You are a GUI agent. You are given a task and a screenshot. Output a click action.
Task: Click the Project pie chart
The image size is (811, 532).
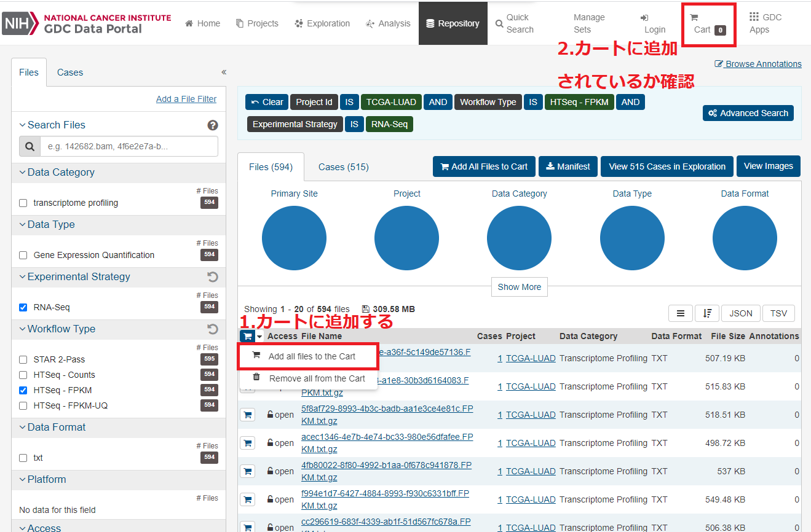point(406,238)
